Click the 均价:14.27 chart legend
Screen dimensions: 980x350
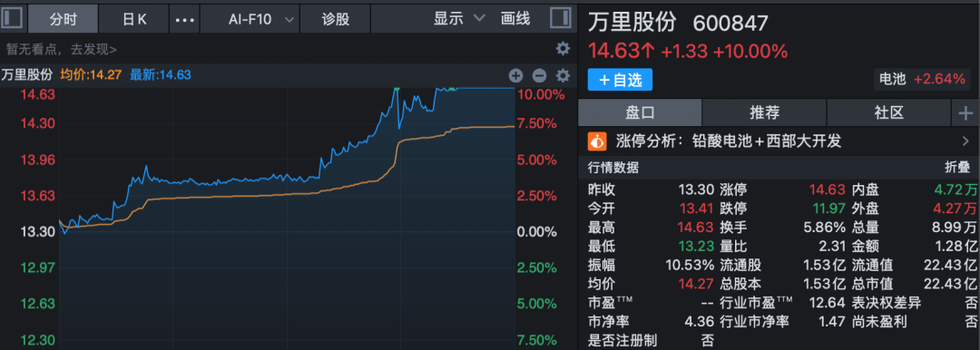tap(91, 75)
